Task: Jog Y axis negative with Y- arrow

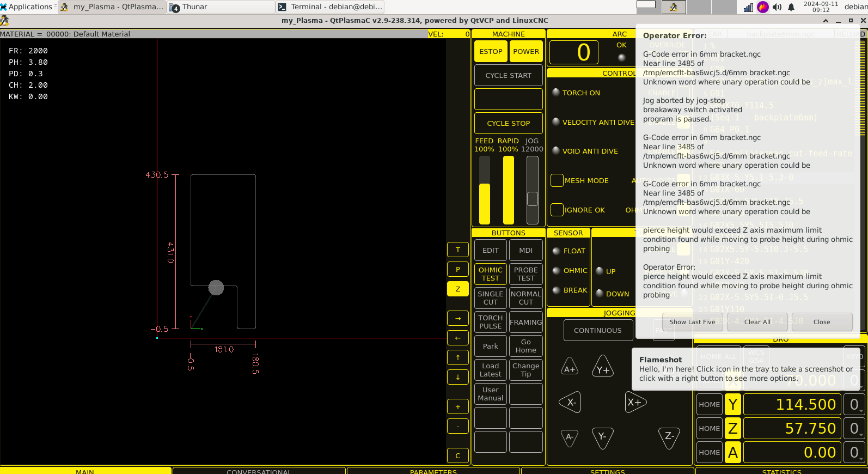Action: point(603,438)
